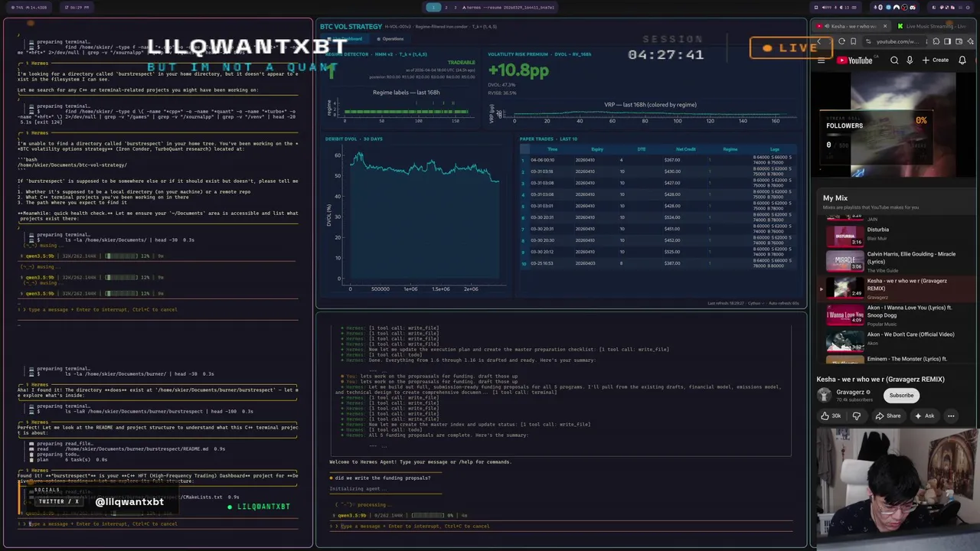The height and width of the screenshot is (551, 980).
Task: Click YouTube voice search microphone icon
Action: 910,60
